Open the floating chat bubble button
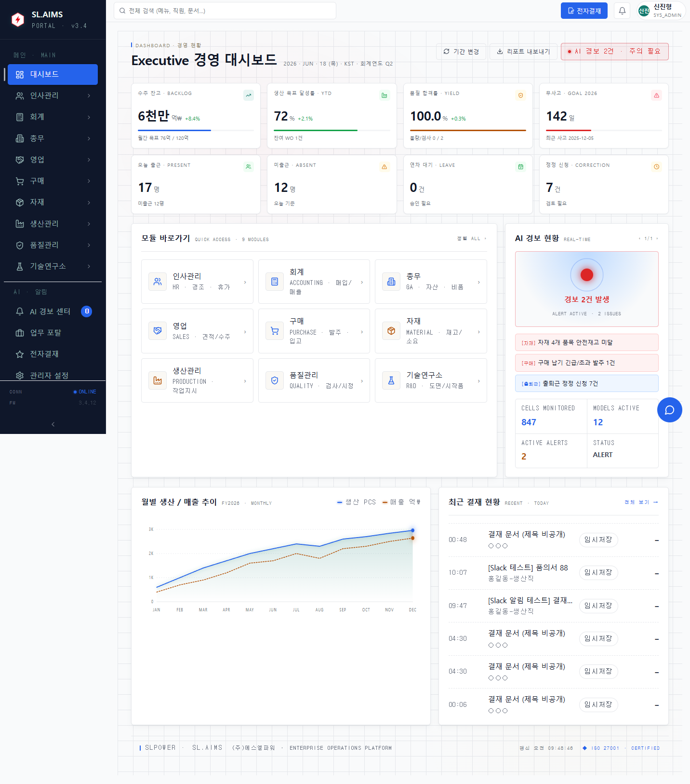This screenshot has height=784, width=690. tap(670, 410)
